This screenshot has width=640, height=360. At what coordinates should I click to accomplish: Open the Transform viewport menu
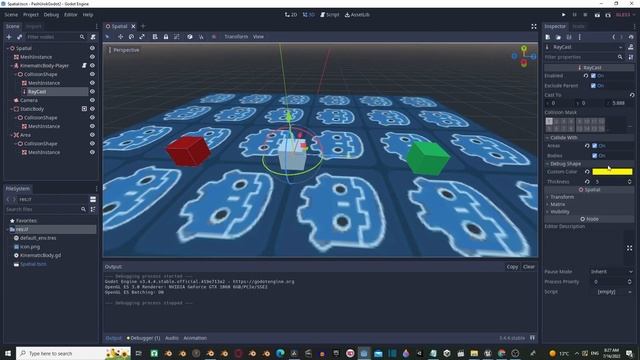(x=236, y=37)
